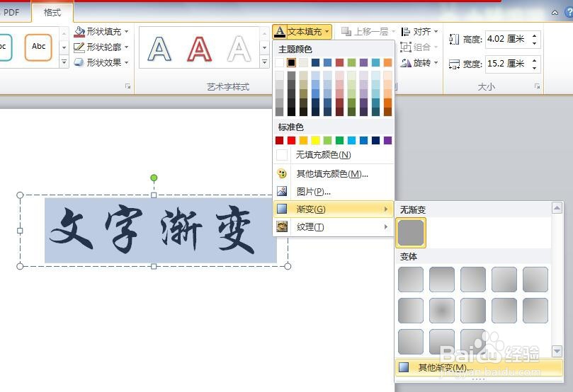Expand the shape styles gallery more button

(64, 62)
